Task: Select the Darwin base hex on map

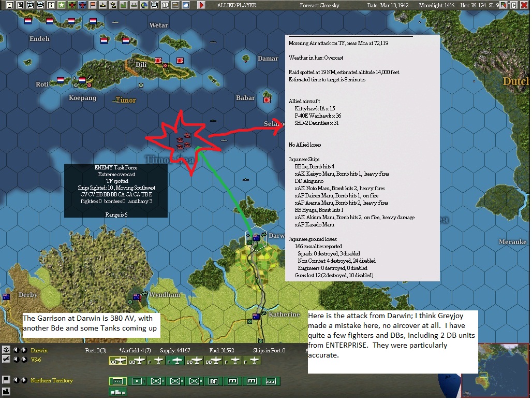Action: point(256,238)
